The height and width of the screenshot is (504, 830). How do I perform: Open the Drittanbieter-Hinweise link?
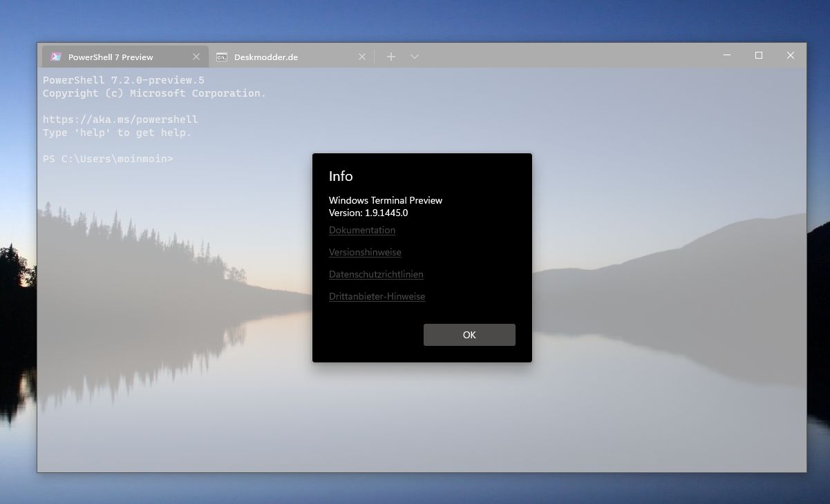pos(377,296)
